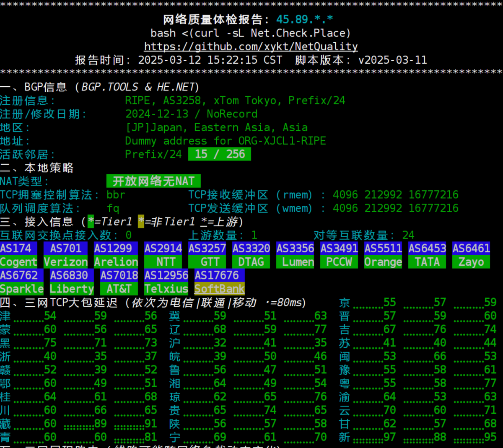Click the AS6453 cell
503x448 pixels.
(427, 249)
